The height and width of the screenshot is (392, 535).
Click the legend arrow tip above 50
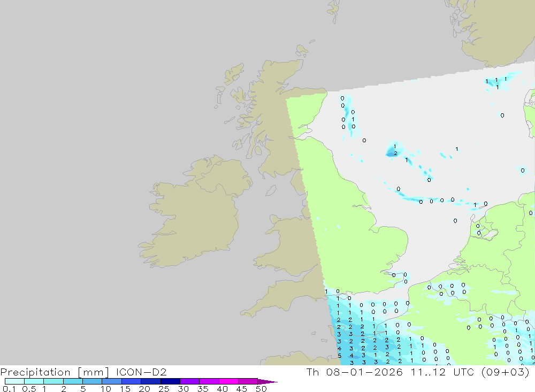tap(267, 381)
